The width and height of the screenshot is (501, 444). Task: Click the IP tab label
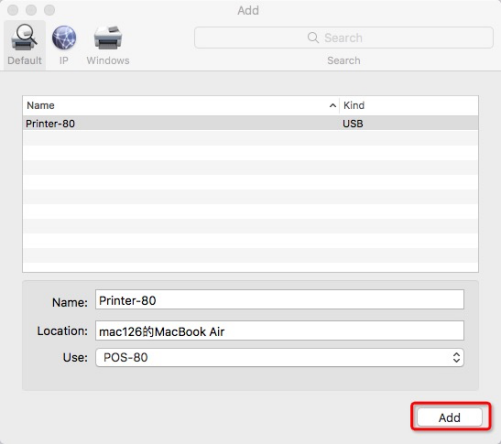[64, 60]
